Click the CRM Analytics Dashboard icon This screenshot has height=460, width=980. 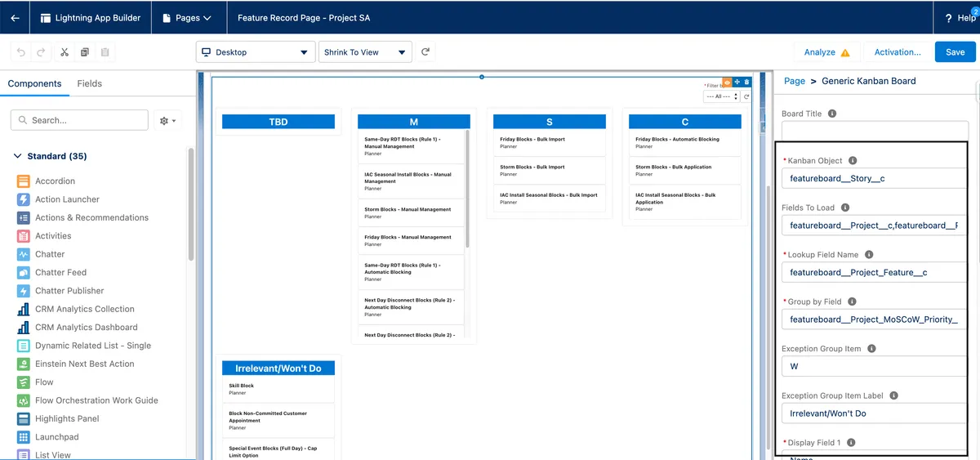[23, 327]
